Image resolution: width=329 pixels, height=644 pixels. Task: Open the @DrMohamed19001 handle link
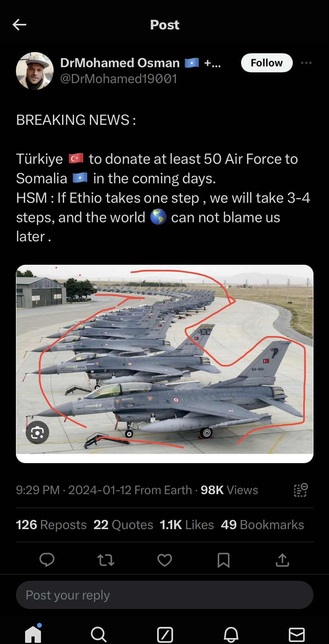(x=119, y=79)
